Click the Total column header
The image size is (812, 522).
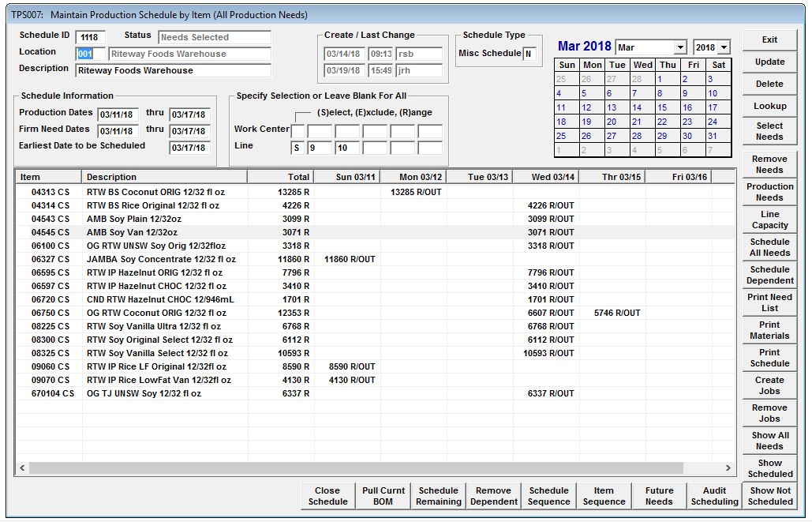pos(280,177)
